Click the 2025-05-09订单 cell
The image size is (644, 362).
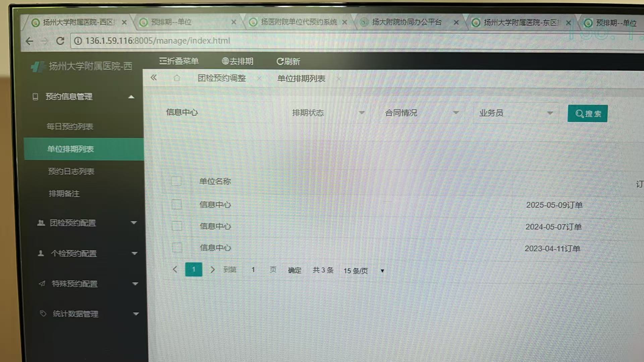click(554, 205)
